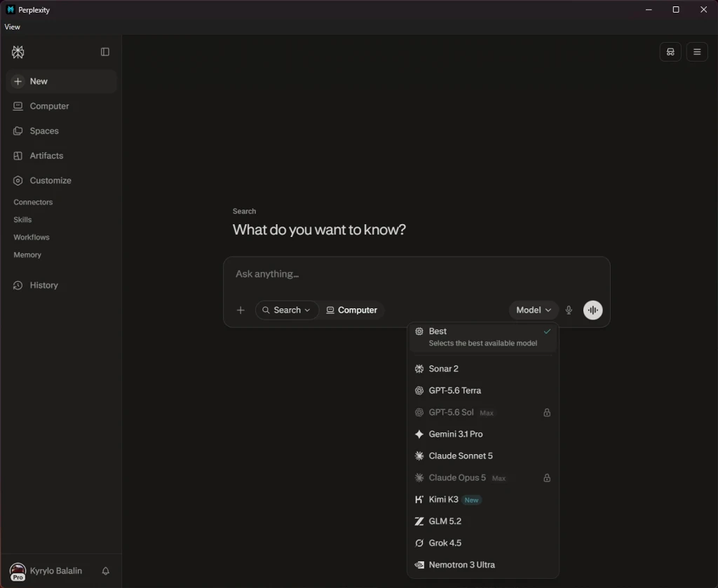Open the Memory link

point(27,255)
